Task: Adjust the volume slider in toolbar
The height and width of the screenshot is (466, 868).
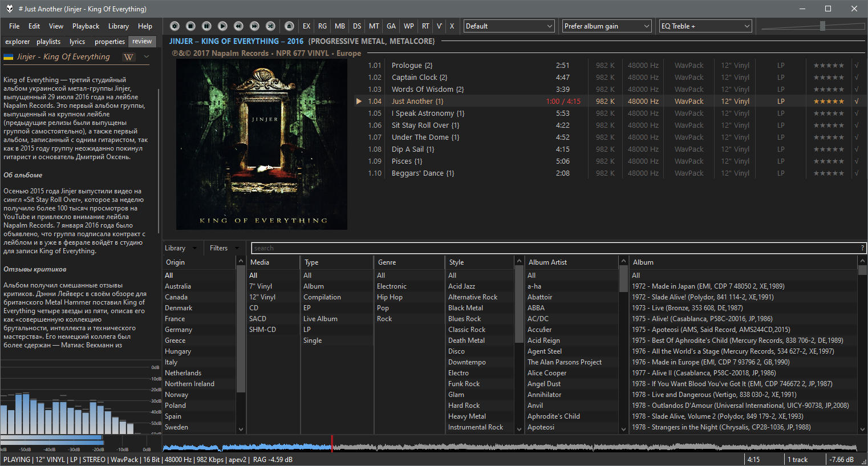Action: click(x=822, y=26)
